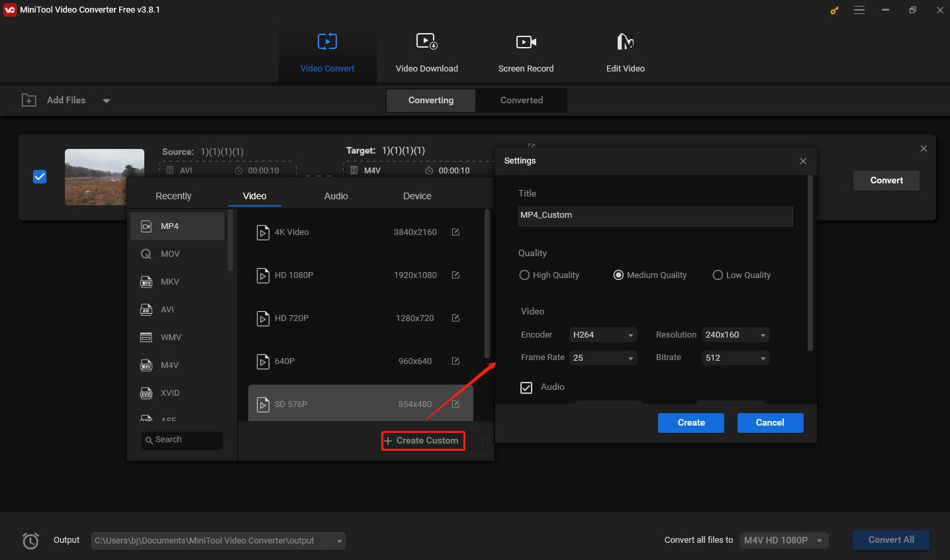The width and height of the screenshot is (950, 560).
Task: Open the Video Download section
Action: tap(427, 54)
